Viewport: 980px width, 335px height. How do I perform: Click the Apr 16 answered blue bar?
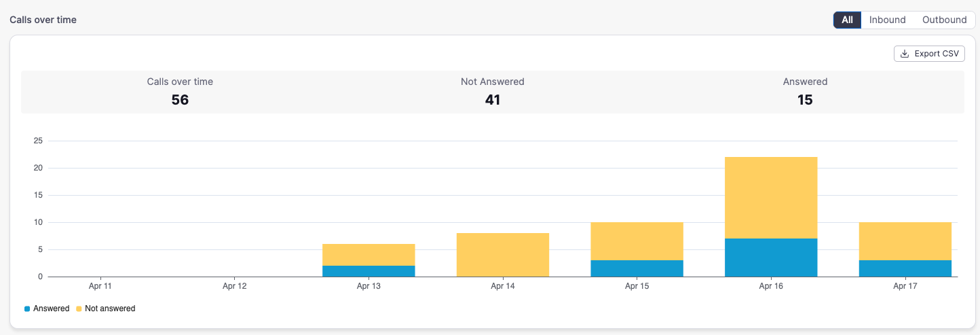[771, 258]
